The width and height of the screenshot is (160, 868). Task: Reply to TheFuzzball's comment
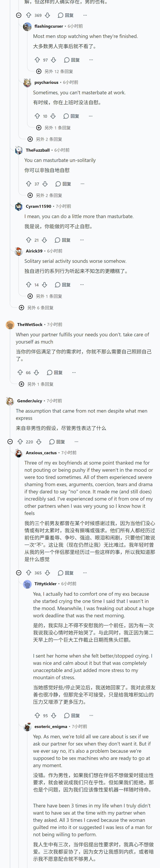click(x=63, y=184)
